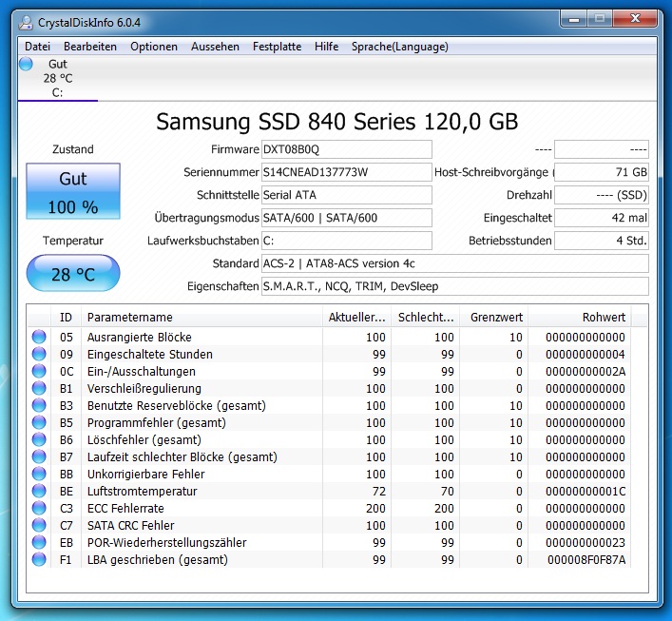Select the Luftstromtemperatur parameter name
This screenshot has width=672, height=621.
click(143, 491)
